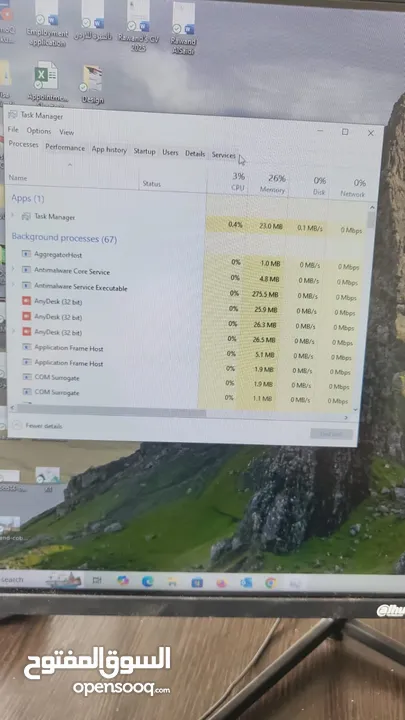Click the Task Manager taskbar icon
405x720 pixels.
tap(295, 584)
